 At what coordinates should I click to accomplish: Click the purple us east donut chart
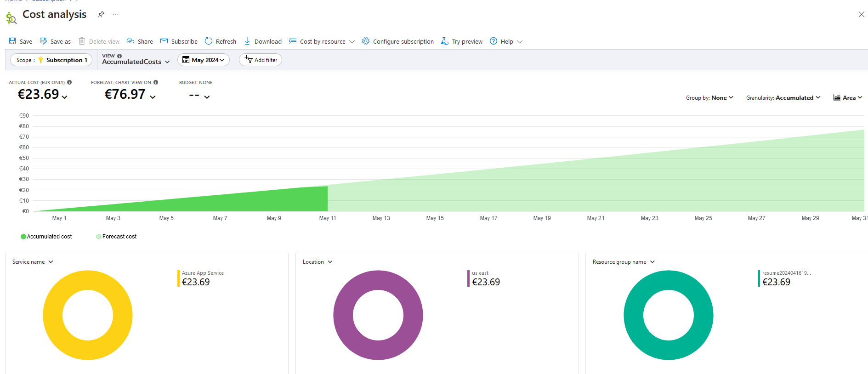click(343, 315)
